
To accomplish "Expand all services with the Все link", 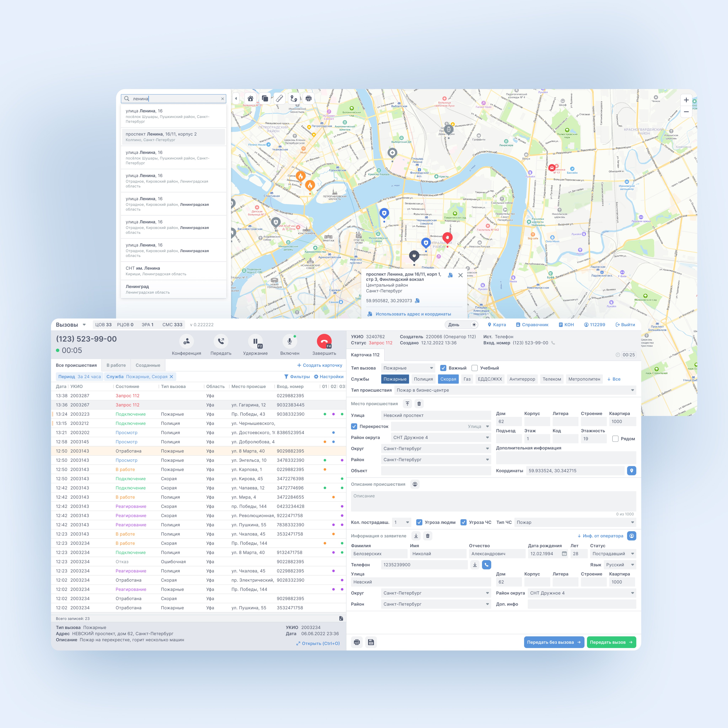I will (x=614, y=379).
